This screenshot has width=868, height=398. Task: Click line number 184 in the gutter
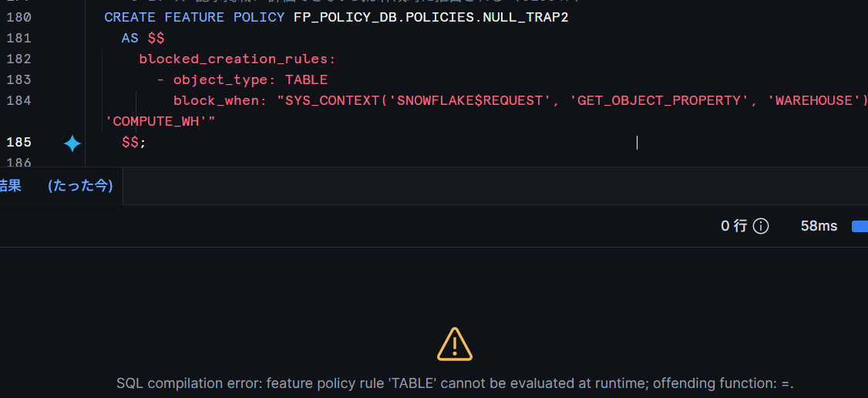[x=19, y=101]
